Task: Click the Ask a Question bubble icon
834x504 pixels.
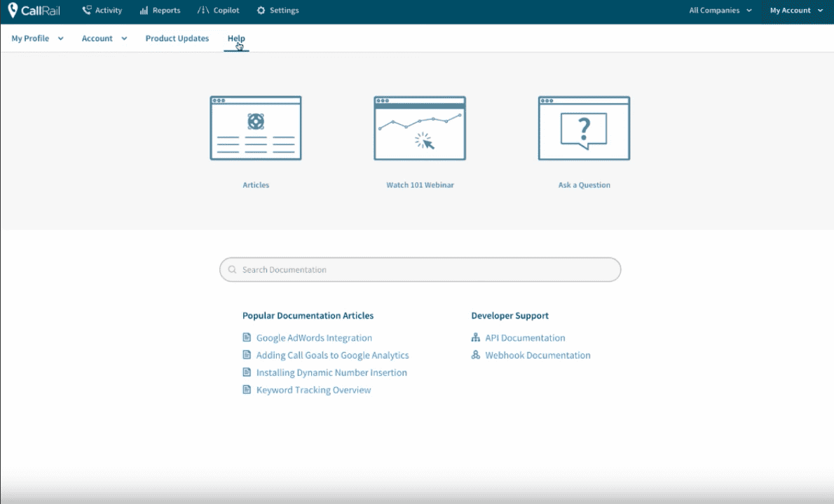Action: (584, 128)
